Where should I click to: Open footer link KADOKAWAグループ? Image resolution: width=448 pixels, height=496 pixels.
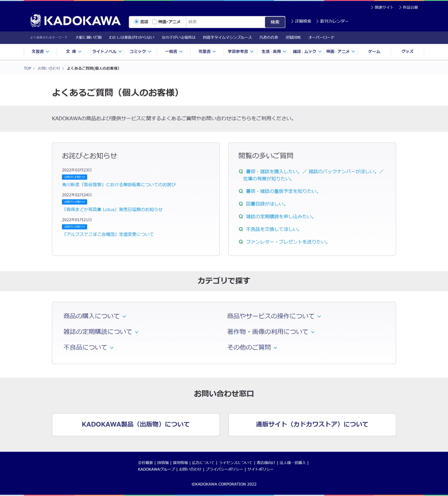(x=156, y=469)
